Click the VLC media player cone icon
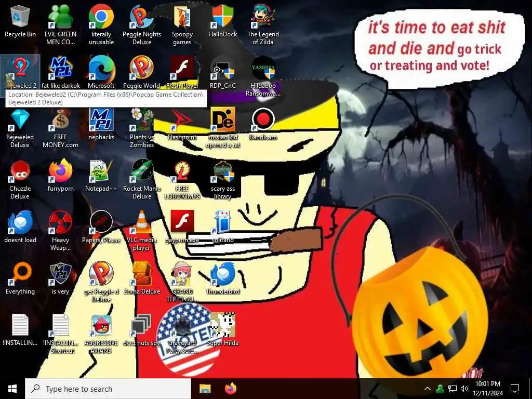Viewport: 532px width, 399px height. tap(142, 222)
